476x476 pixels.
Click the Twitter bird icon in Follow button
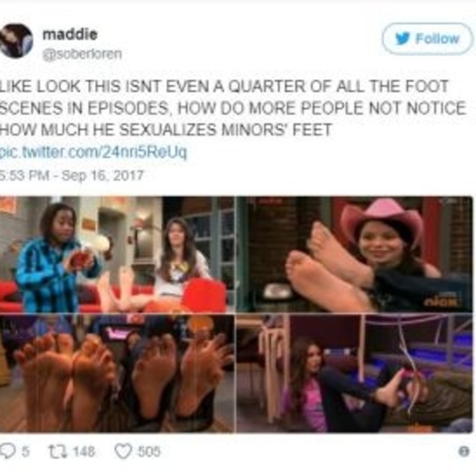tap(403, 38)
